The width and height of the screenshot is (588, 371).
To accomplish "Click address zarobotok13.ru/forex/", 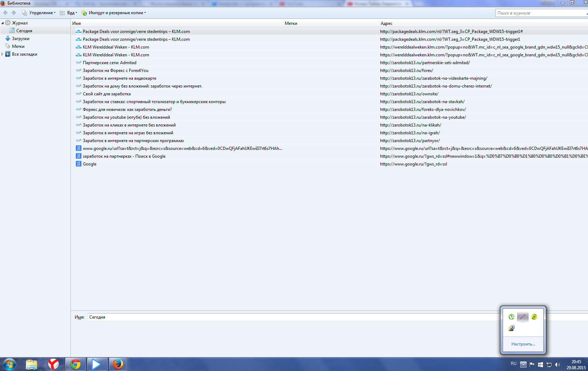I will pyautogui.click(x=406, y=71).
